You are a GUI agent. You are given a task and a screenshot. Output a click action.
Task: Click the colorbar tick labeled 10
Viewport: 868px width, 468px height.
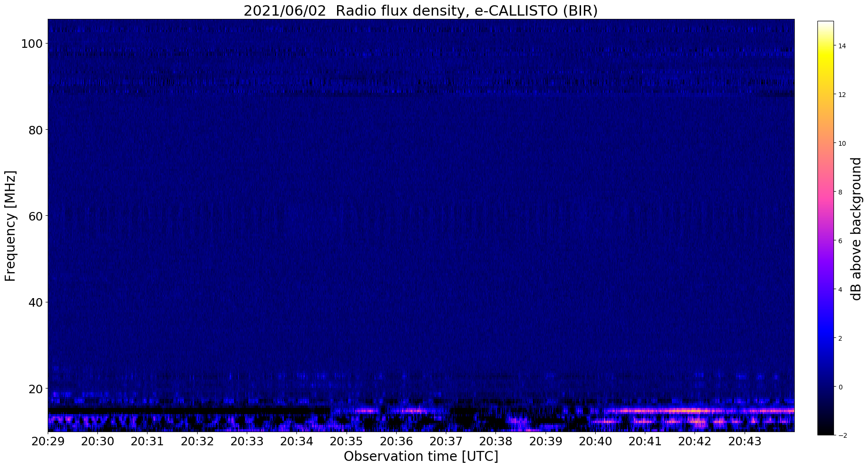point(842,143)
